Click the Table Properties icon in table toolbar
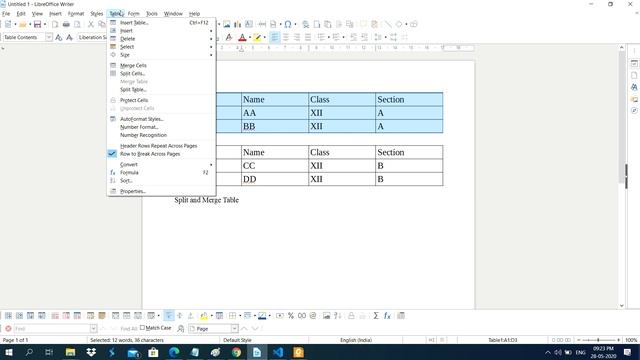Viewport: 640px width, 360px height. (x=401, y=316)
